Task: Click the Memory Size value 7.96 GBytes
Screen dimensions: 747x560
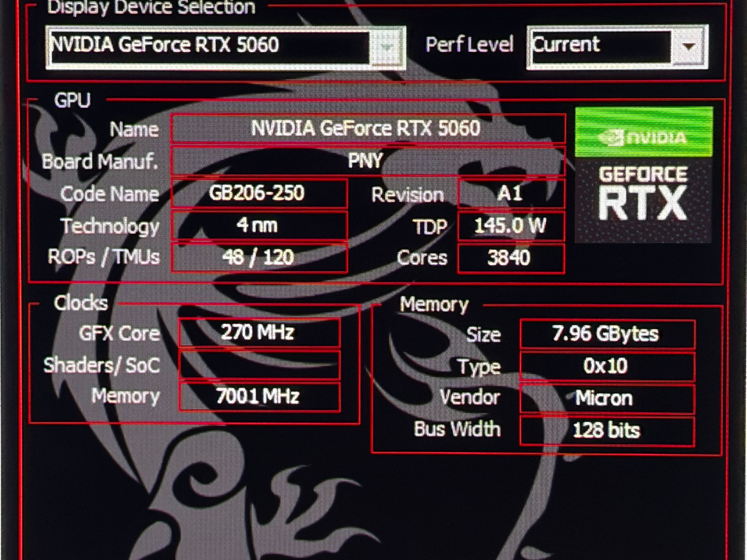Action: 607,334
